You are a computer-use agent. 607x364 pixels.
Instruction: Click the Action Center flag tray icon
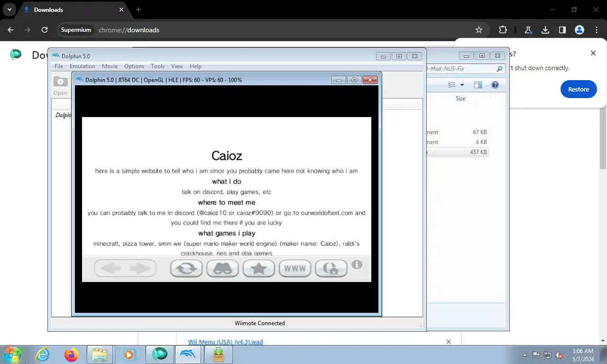point(536,355)
